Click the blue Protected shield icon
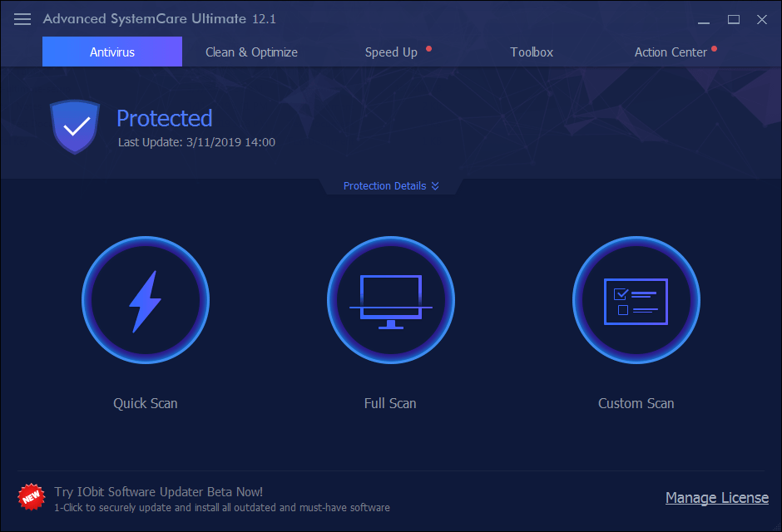The image size is (782, 532). [x=75, y=126]
